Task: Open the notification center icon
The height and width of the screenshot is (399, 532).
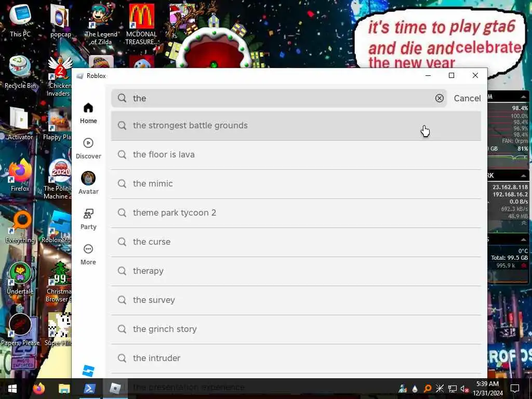Action: click(x=515, y=389)
